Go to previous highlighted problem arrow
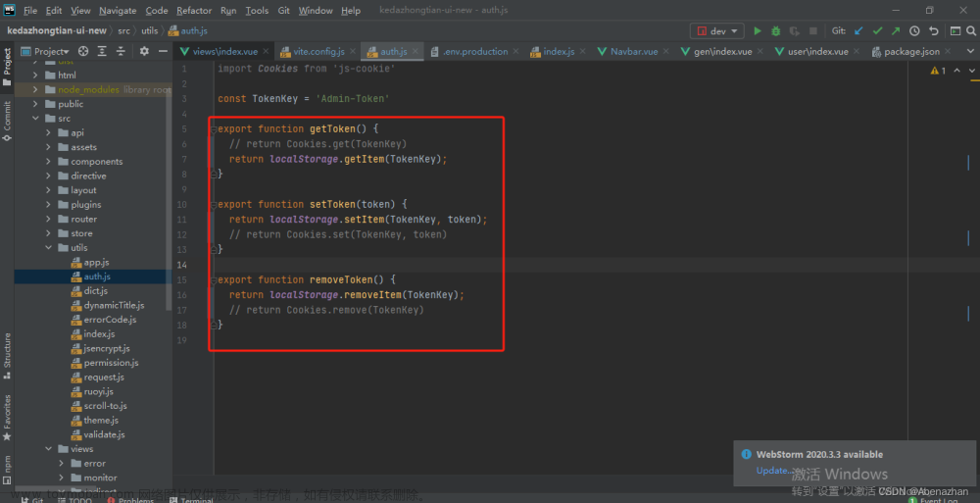The width and height of the screenshot is (980, 503). pos(956,71)
